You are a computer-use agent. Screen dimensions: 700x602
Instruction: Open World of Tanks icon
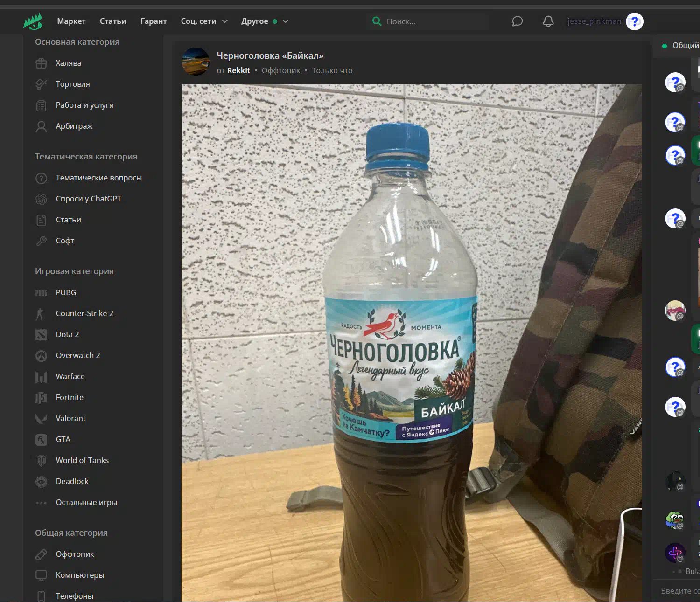point(42,461)
